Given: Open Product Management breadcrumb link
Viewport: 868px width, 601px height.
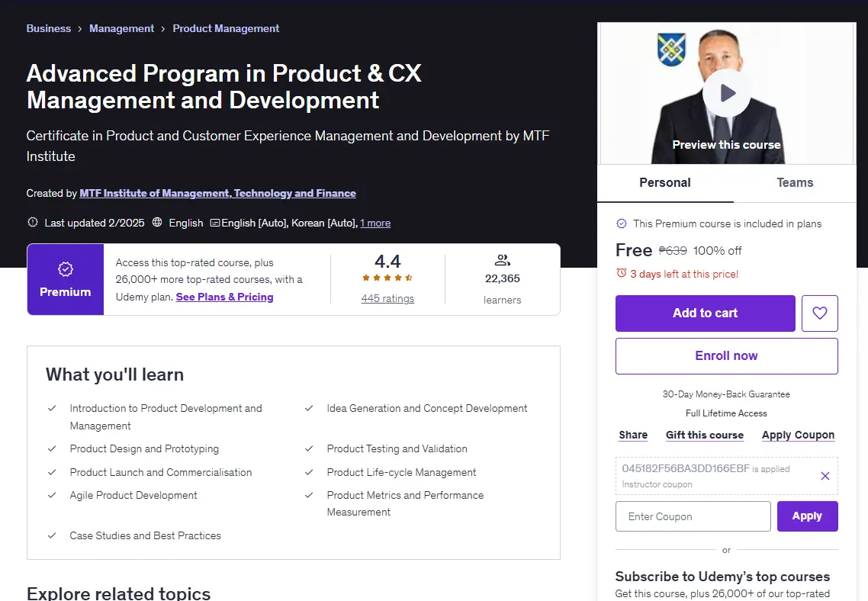Looking at the screenshot, I should [226, 29].
